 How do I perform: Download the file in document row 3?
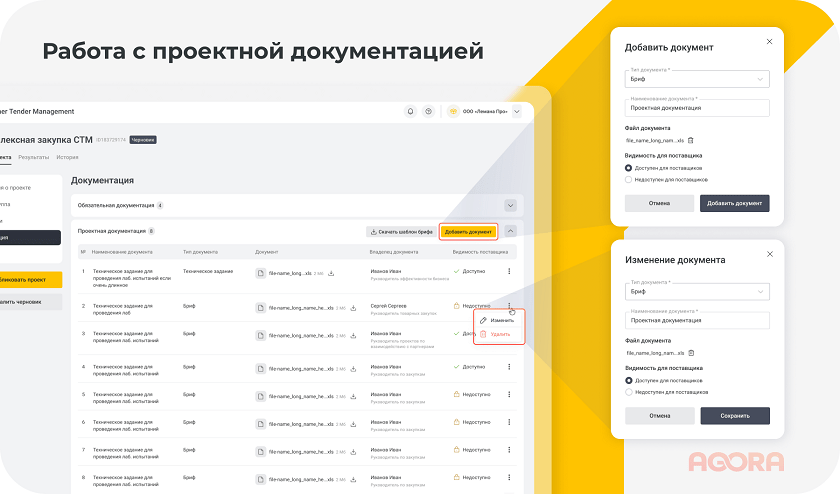tap(353, 335)
